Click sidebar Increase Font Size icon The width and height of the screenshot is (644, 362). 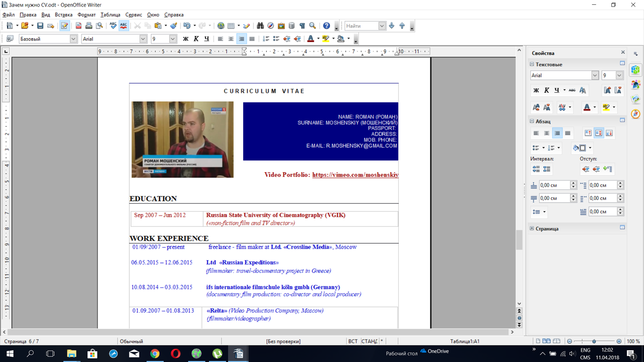pos(607,90)
